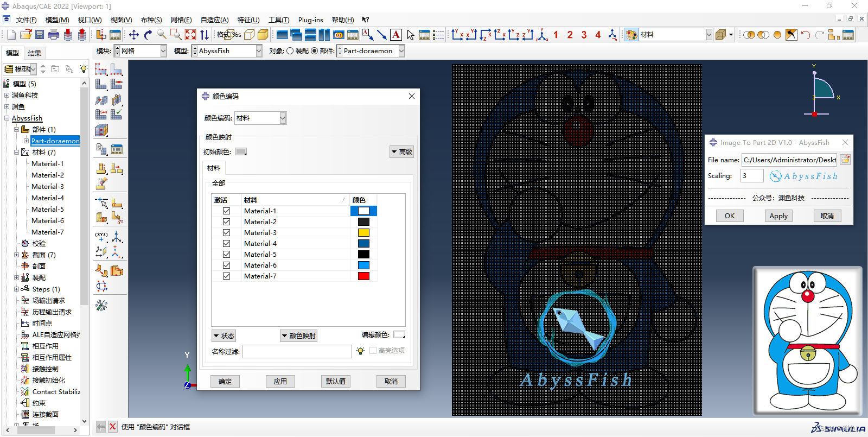Select custom view number 1
The width and height of the screenshot is (868, 437).
[x=556, y=35]
